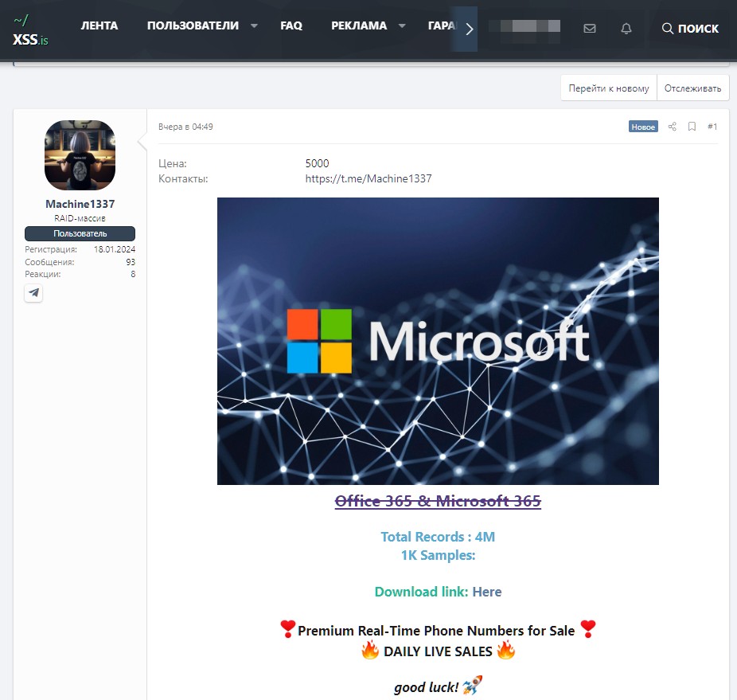This screenshot has width=737, height=700.
Task: Click the #1 post number link
Action: tap(712, 127)
